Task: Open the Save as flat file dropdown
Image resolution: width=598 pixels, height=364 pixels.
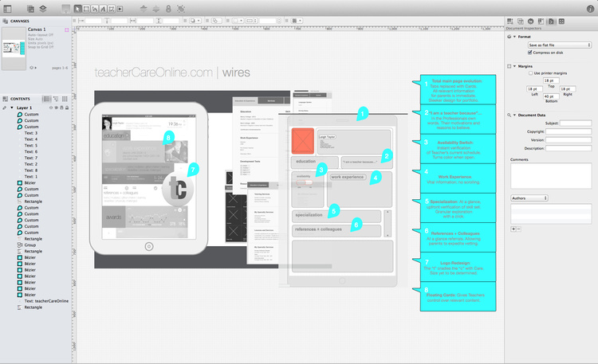Action: (x=560, y=45)
